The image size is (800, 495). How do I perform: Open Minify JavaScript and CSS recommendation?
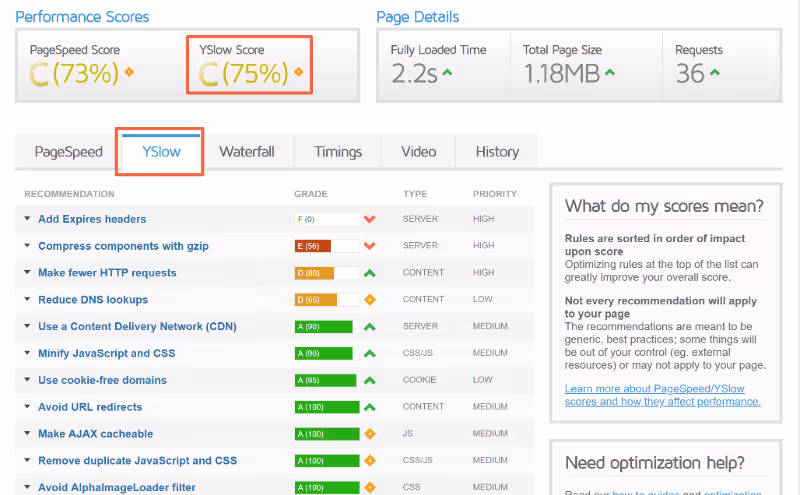click(107, 353)
